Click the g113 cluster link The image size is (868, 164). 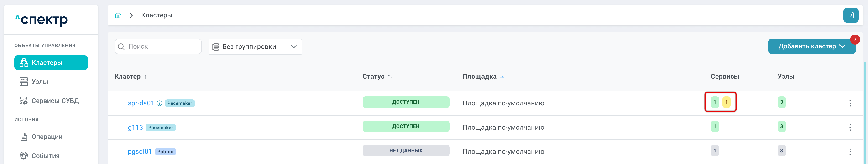point(135,128)
